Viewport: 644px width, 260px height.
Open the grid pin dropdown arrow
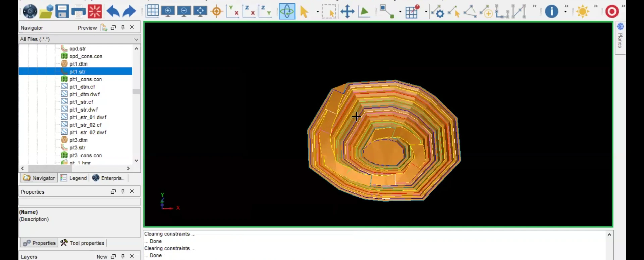426,12
